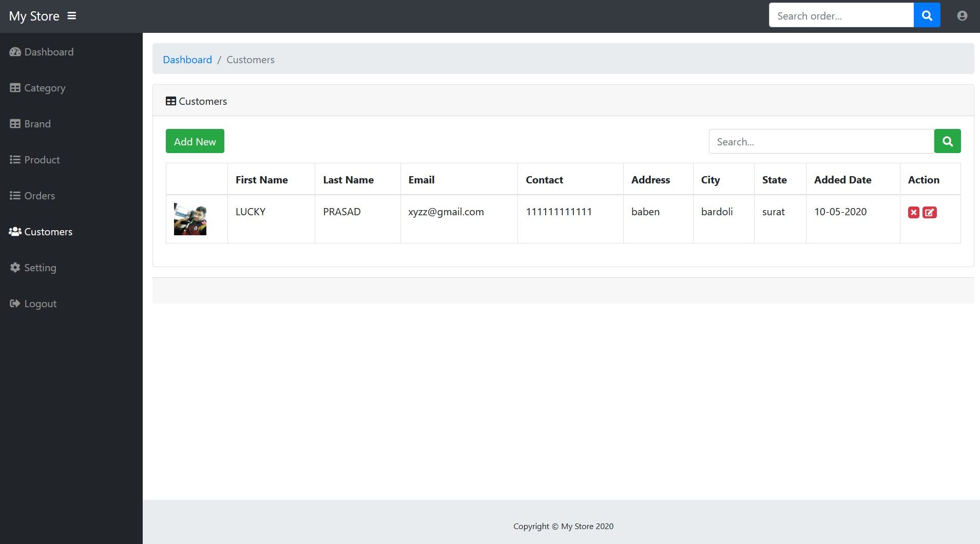Open the user account profile icon

pos(963,16)
